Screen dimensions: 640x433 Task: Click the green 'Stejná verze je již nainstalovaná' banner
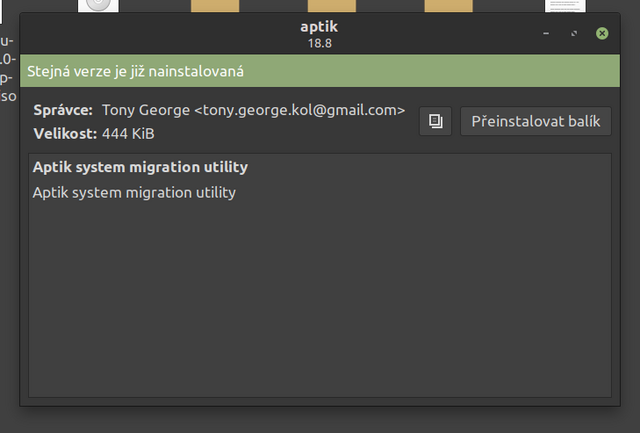pyautogui.click(x=320, y=71)
